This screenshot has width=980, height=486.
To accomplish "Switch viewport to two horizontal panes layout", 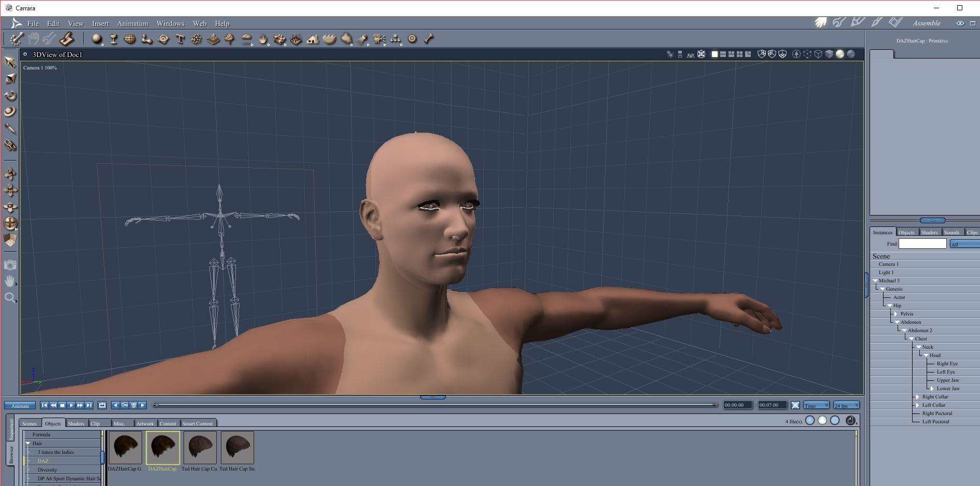I will click(723, 54).
